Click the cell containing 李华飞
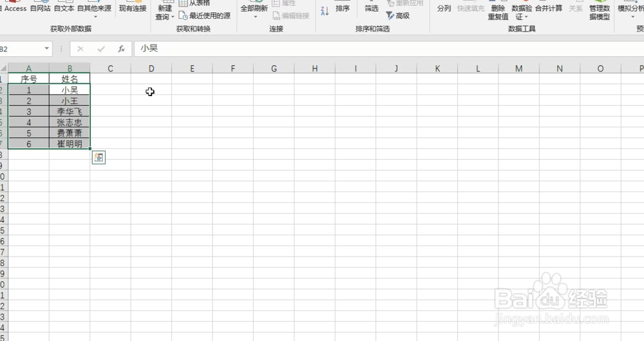This screenshot has height=341, width=644. pyautogui.click(x=70, y=111)
